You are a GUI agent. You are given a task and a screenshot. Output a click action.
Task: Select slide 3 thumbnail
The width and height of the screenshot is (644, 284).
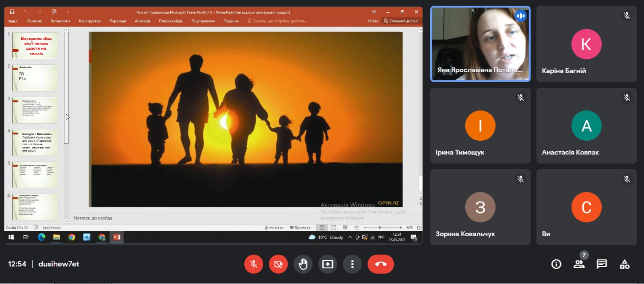tap(35, 110)
